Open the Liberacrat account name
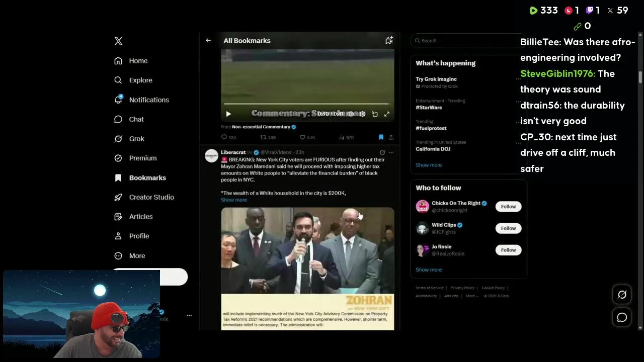The height and width of the screenshot is (362, 644). click(233, 152)
